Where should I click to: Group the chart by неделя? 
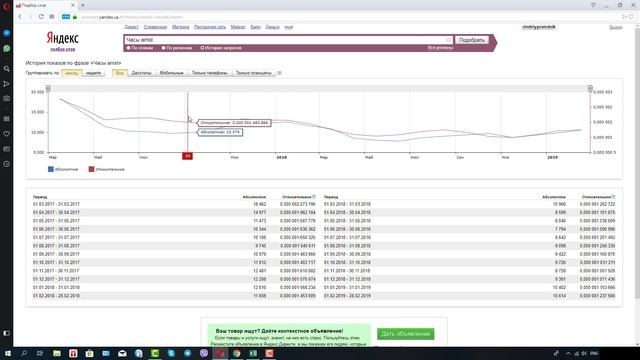click(x=93, y=73)
